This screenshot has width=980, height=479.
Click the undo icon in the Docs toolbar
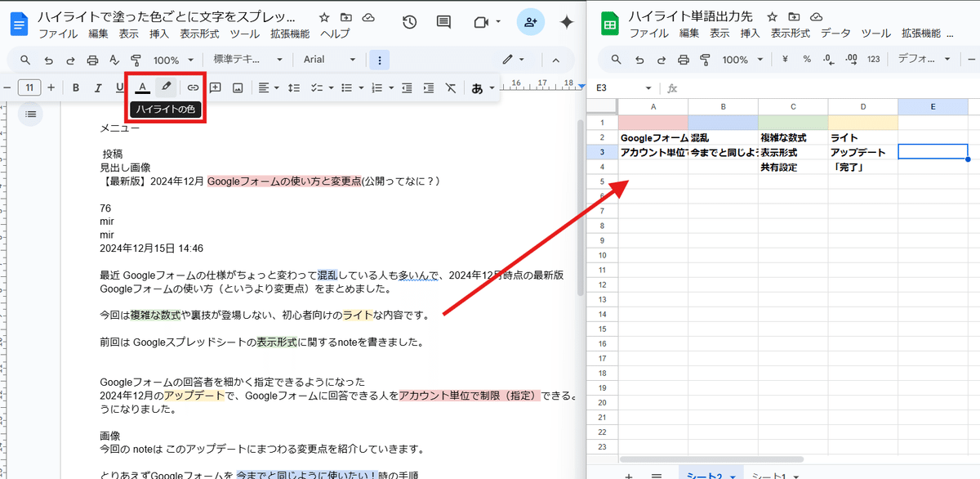[48, 60]
